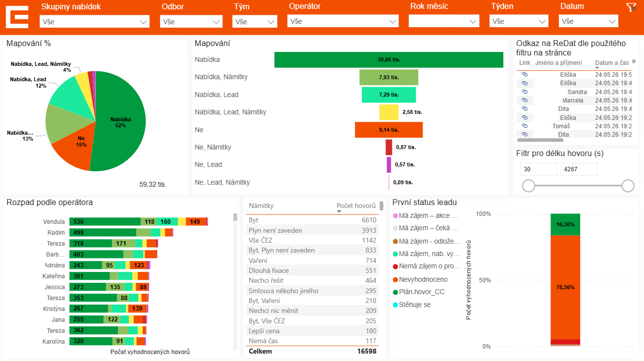644x361 pixels.
Task: Select the Nevyhodnoceno legend marker
Action: pyautogui.click(x=395, y=279)
